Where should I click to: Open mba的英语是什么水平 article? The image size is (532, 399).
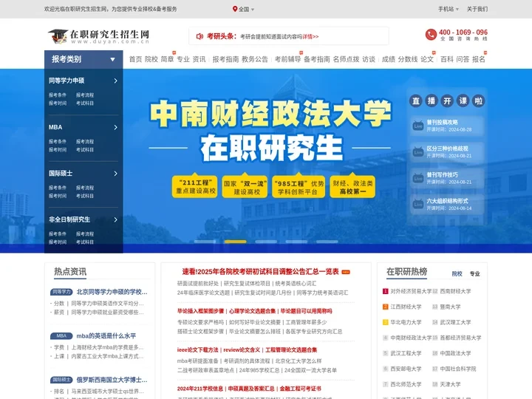[x=106, y=336]
